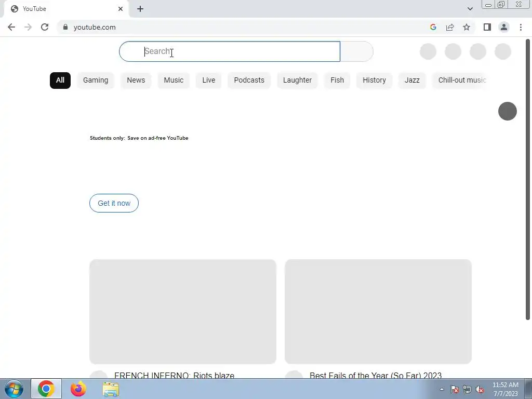
Task: Select the Gaming filter chip
Action: [x=96, y=81]
